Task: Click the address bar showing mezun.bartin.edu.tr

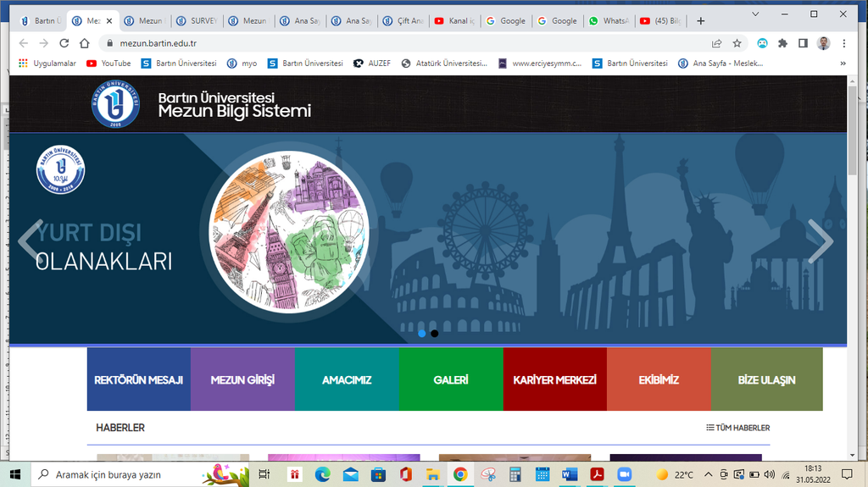Action: 339,43
